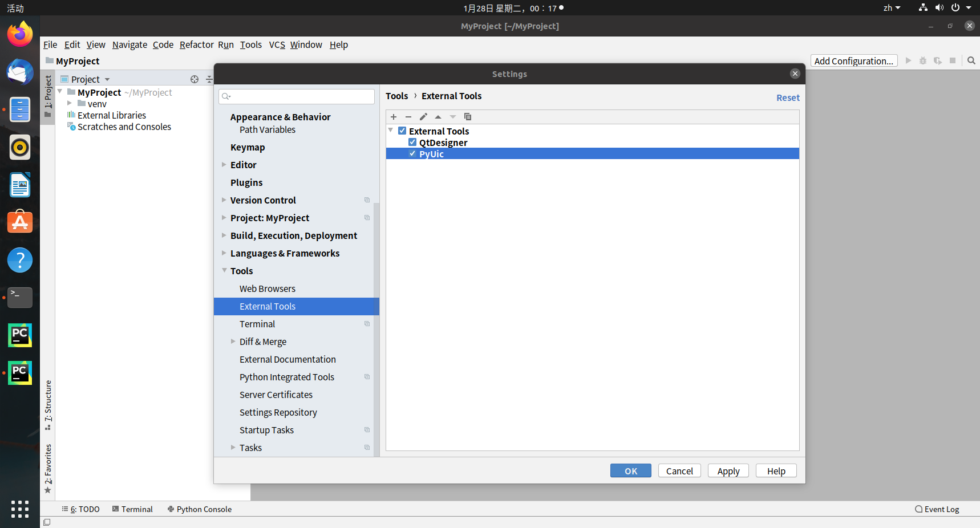This screenshot has height=528, width=980.
Task: Click the Search Everywhere magnifier icon
Action: pos(971,60)
